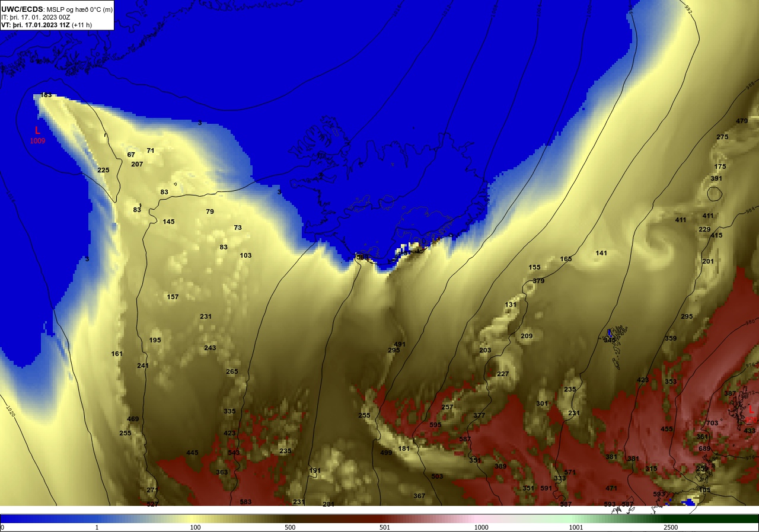Click the height value 243
759x532 pixels.
coord(210,348)
